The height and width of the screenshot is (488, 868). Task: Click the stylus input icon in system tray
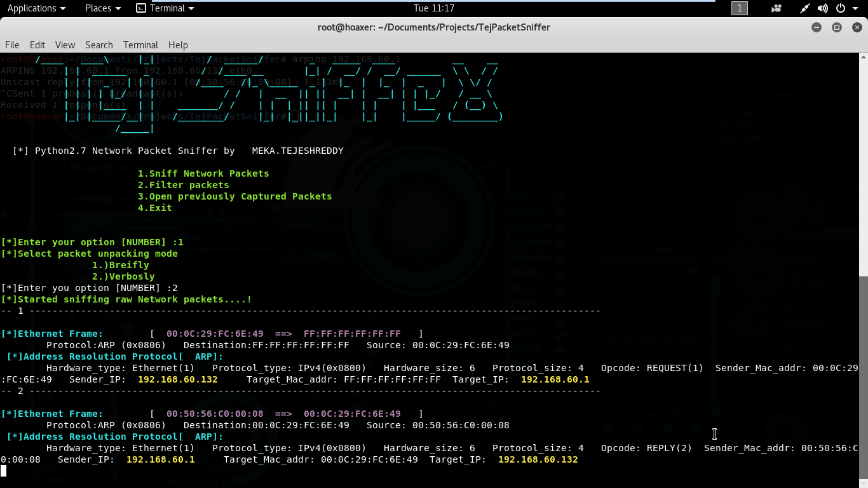(804, 8)
